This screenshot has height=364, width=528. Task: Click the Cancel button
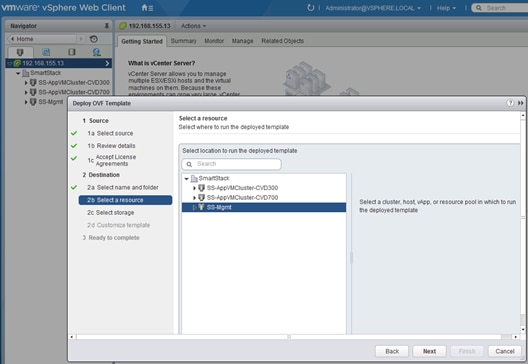point(505,351)
